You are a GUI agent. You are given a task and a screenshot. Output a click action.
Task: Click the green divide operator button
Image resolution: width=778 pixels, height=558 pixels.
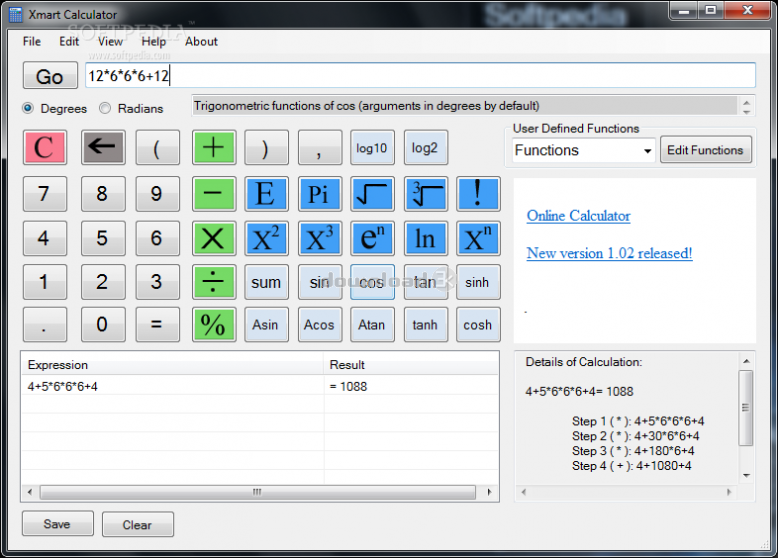pyautogui.click(x=213, y=282)
